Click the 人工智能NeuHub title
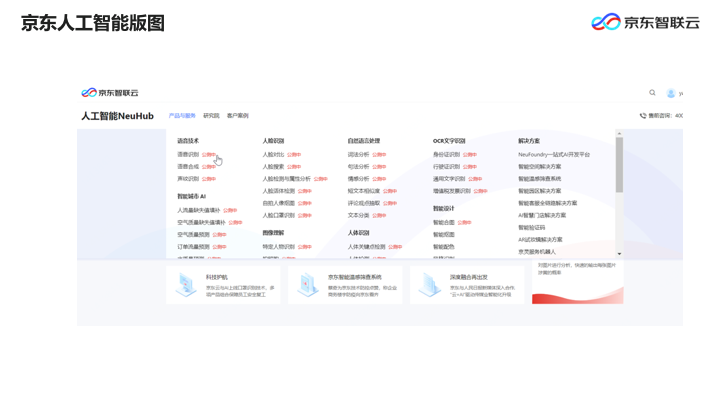Viewport: 720px width, 405px height. (118, 116)
